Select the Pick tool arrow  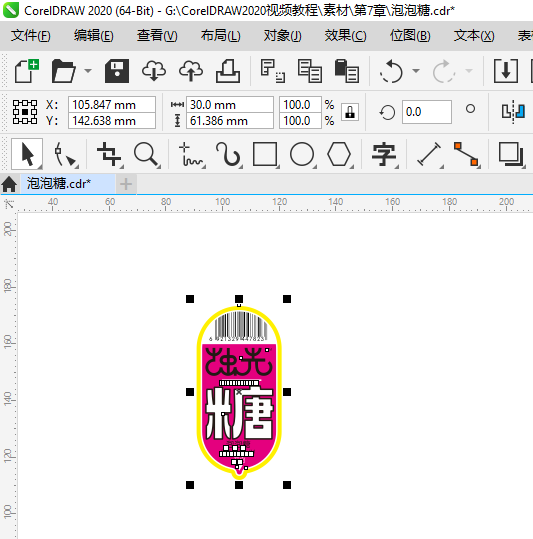click(x=27, y=154)
